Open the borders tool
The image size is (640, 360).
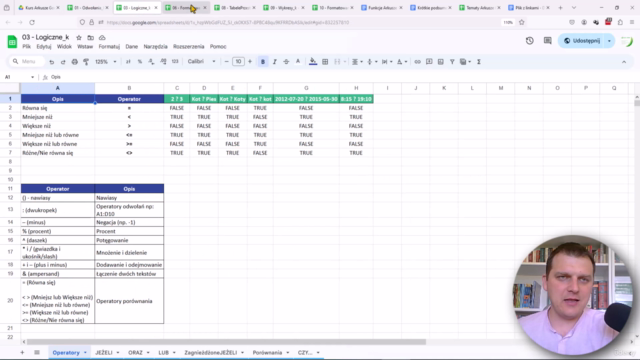[x=325, y=62]
